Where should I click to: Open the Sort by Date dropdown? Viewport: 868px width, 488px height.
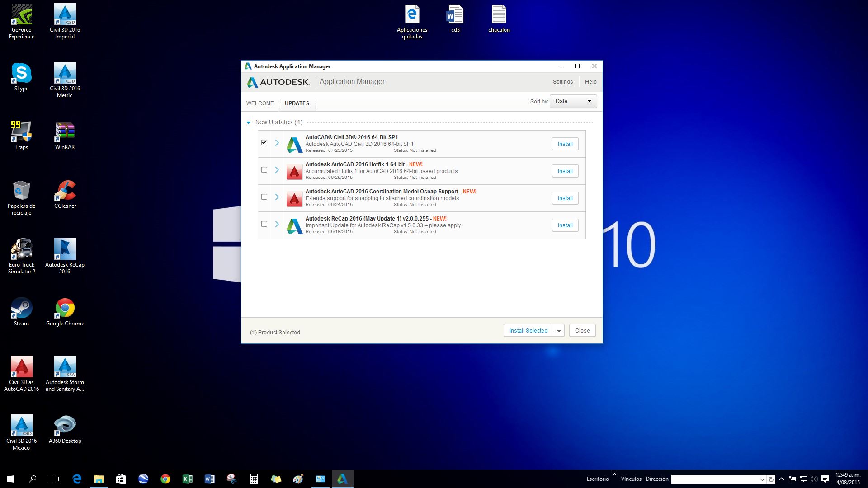click(573, 101)
